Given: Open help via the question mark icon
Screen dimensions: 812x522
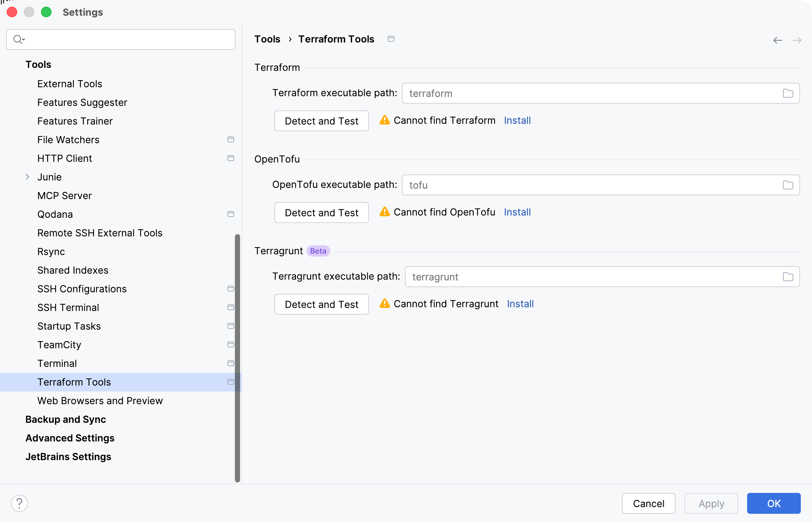Looking at the screenshot, I should click(19, 503).
